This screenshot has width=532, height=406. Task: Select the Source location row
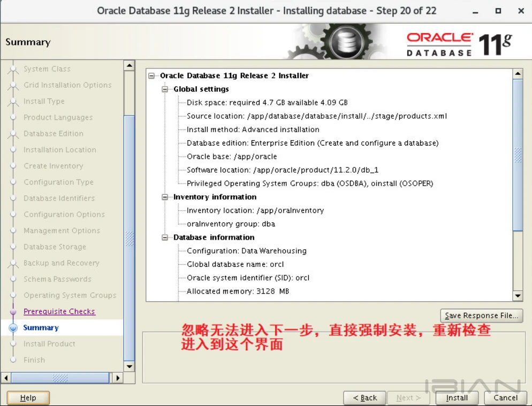click(x=317, y=116)
